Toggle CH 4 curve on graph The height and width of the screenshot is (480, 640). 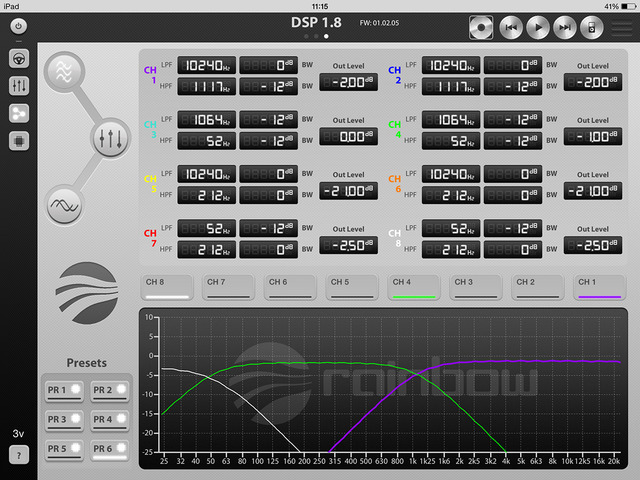[x=415, y=287]
